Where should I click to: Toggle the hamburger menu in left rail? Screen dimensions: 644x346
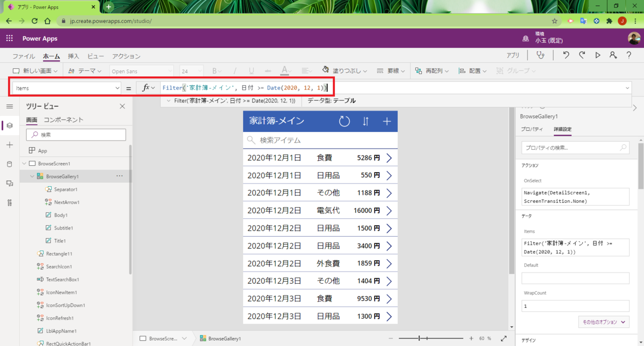[10, 106]
